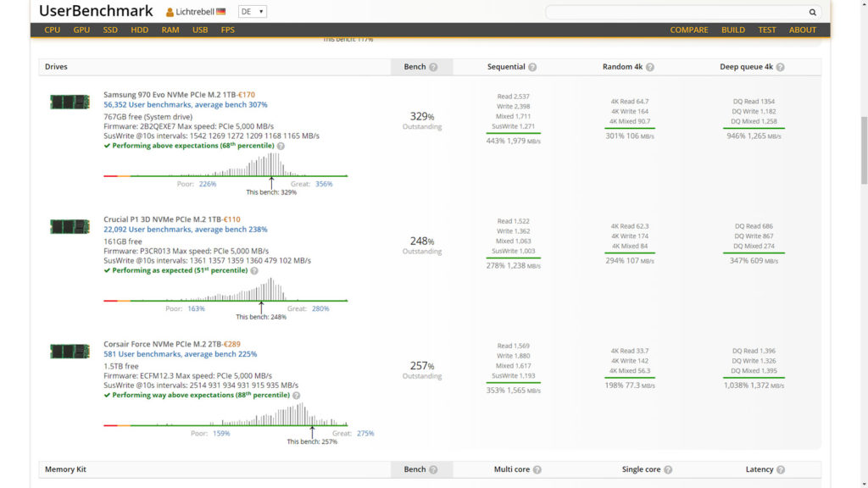This screenshot has height=488, width=868.
Task: Click help icon next to Latency
Action: (x=781, y=469)
